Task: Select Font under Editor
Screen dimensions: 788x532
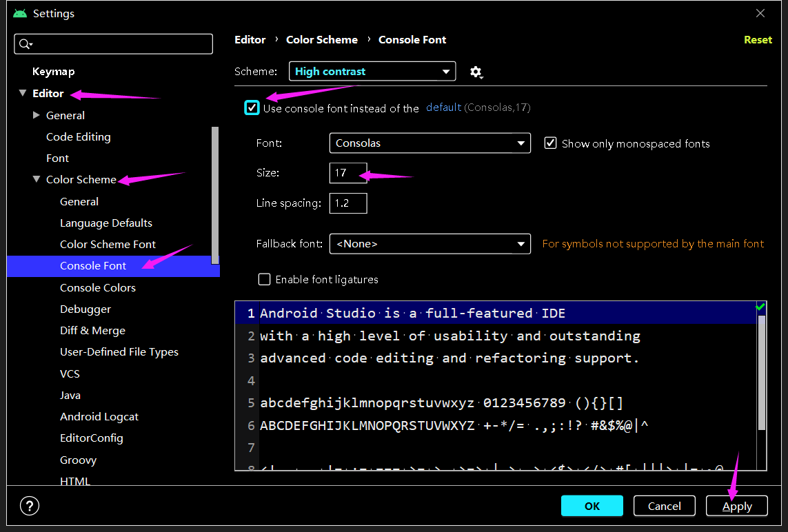Action: (x=57, y=158)
